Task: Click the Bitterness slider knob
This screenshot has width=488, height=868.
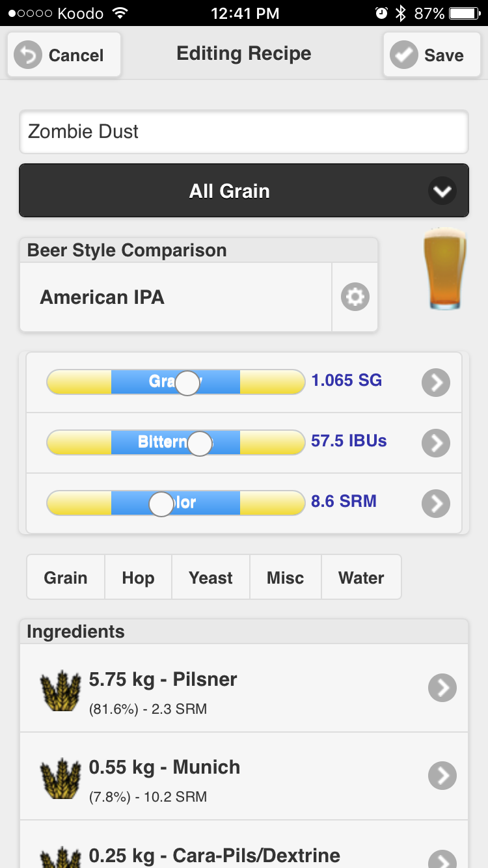Action: pos(200,443)
